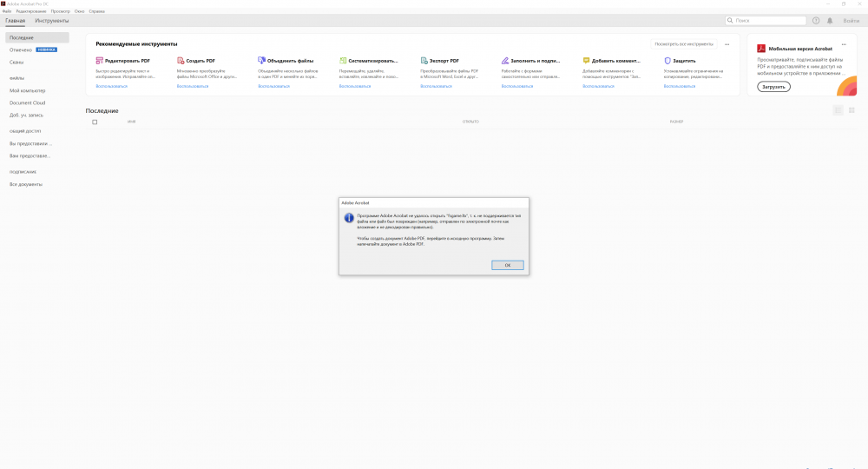Click the red Acrobat logo in mobile card
868x469 pixels.
[x=761, y=49]
